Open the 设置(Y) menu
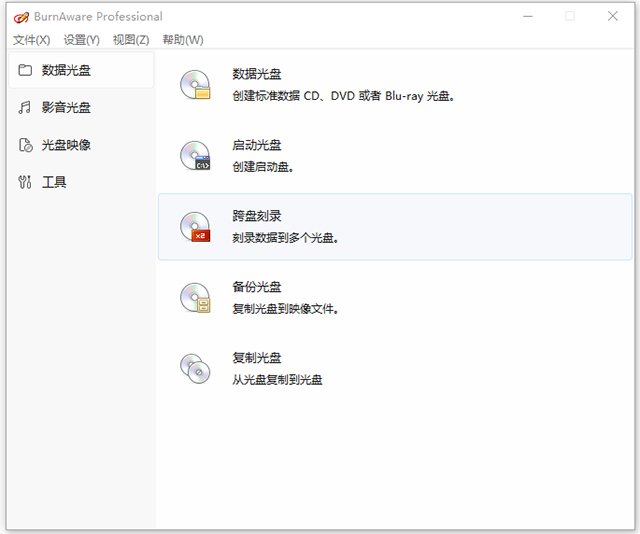The width and height of the screenshot is (640, 534). [82, 40]
